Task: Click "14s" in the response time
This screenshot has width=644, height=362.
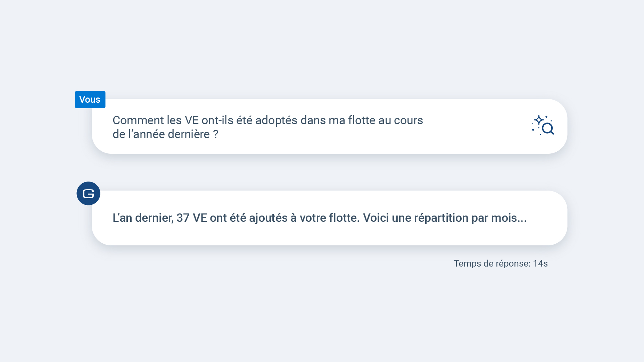Action: click(x=540, y=263)
